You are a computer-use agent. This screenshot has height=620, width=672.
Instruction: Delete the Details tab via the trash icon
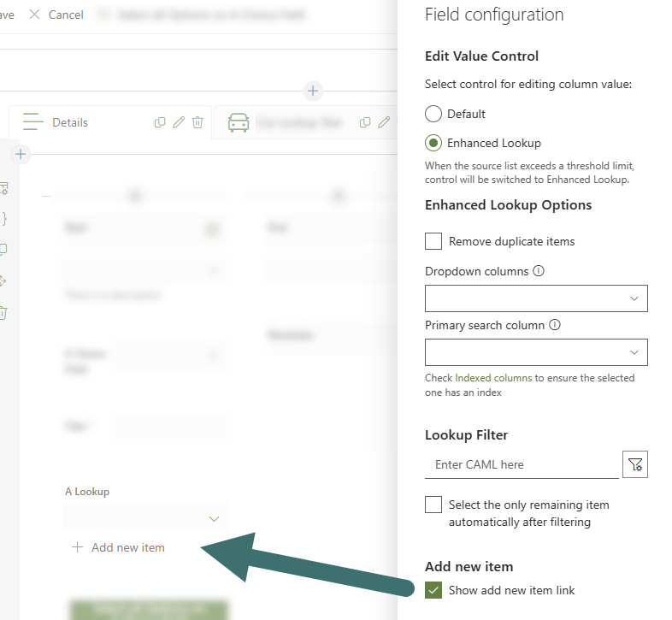click(197, 122)
